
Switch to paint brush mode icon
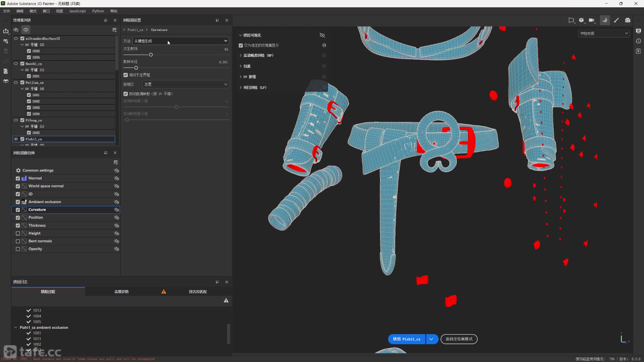click(x=616, y=20)
